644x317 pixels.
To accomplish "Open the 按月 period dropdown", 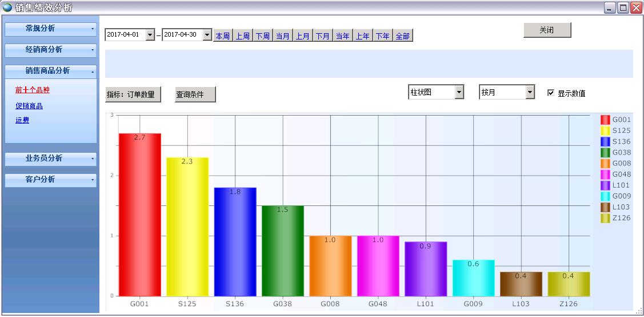I will pos(530,92).
